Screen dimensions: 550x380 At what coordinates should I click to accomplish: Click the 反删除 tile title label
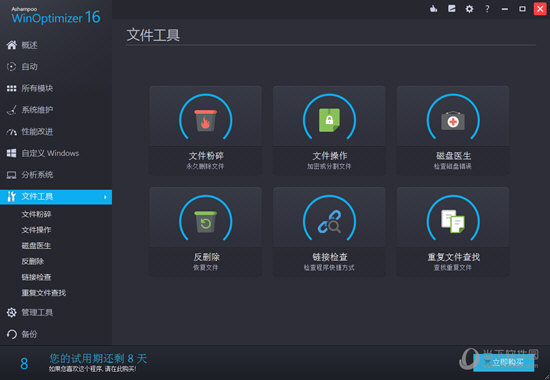206,257
